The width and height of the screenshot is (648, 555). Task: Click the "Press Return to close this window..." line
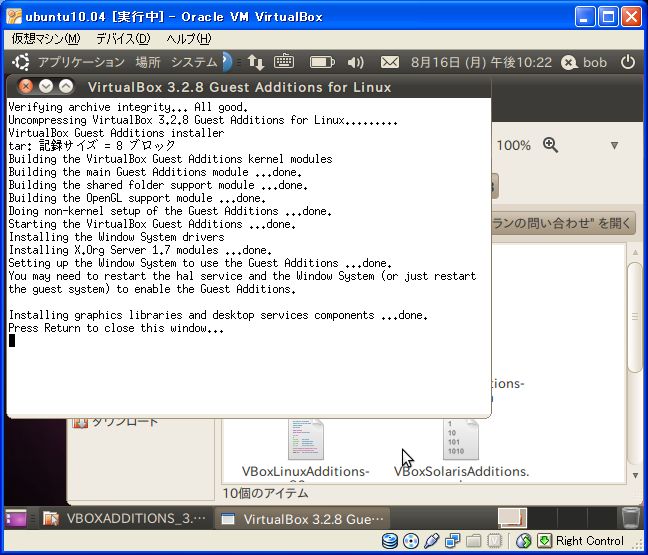tap(116, 328)
